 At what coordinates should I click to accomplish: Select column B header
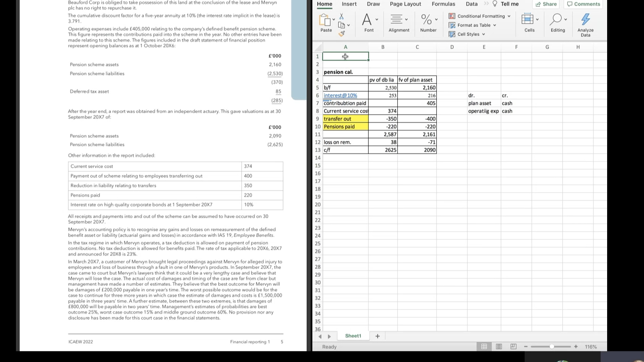383,47
